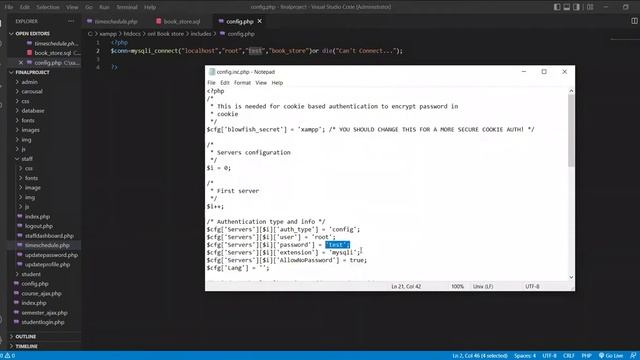Viewport: 640px width, 360px height.
Task: Expand admin folder
Action: click(x=29, y=82)
